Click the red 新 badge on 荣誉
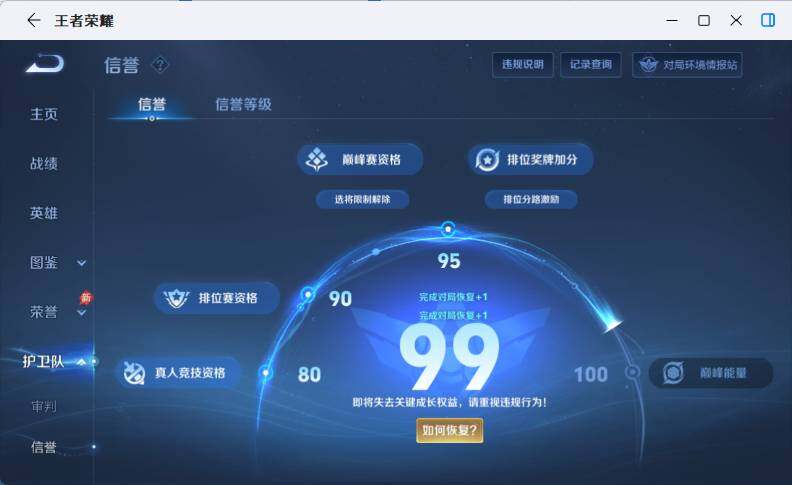 click(x=86, y=297)
